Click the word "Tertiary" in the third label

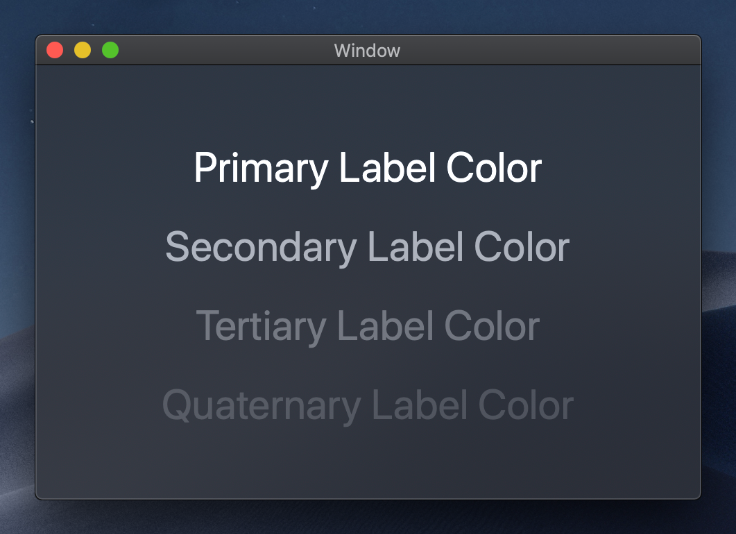[261, 327]
